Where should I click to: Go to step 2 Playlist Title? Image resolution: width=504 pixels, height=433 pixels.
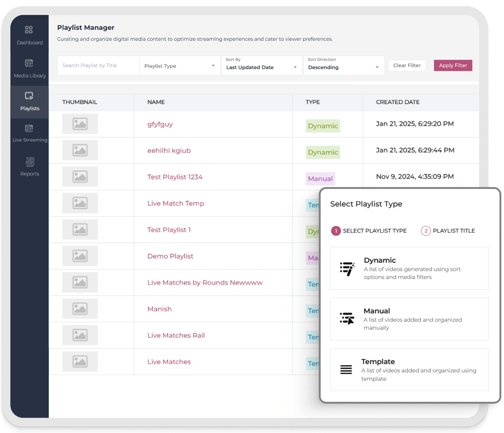(x=425, y=231)
